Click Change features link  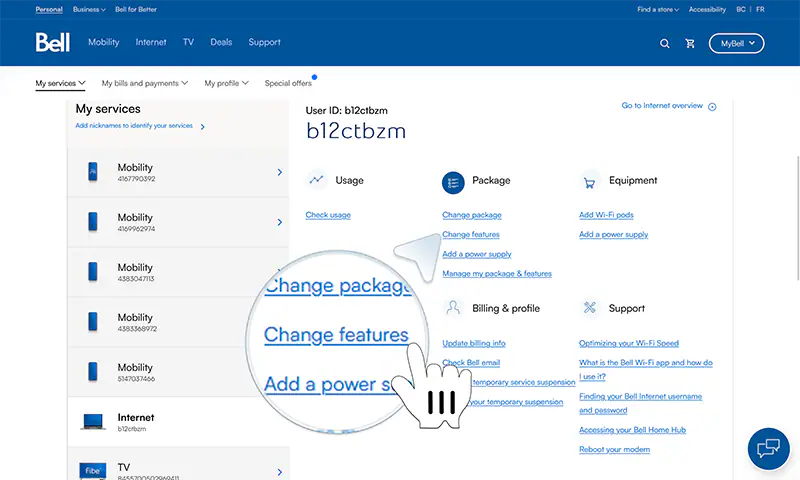coord(471,235)
